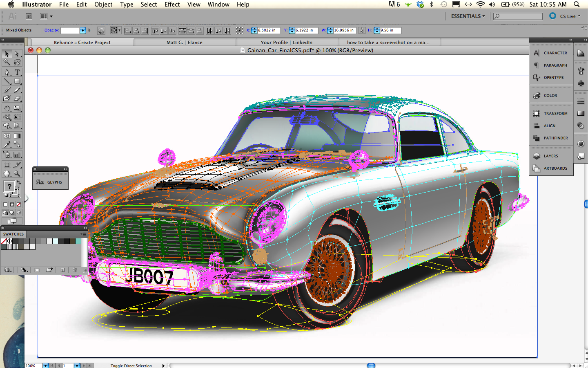
Task: Click the Horizontal Align Left icon
Action: tap(127, 30)
